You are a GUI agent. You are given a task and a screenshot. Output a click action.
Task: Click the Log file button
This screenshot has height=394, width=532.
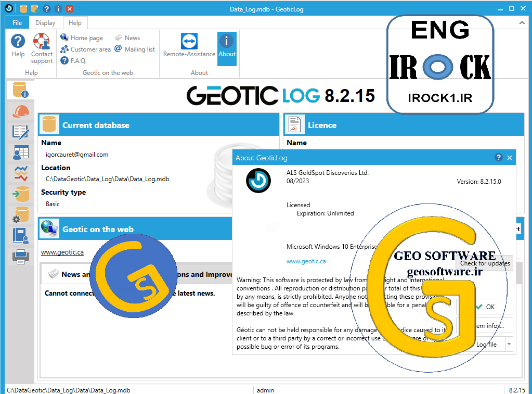pyautogui.click(x=481, y=344)
